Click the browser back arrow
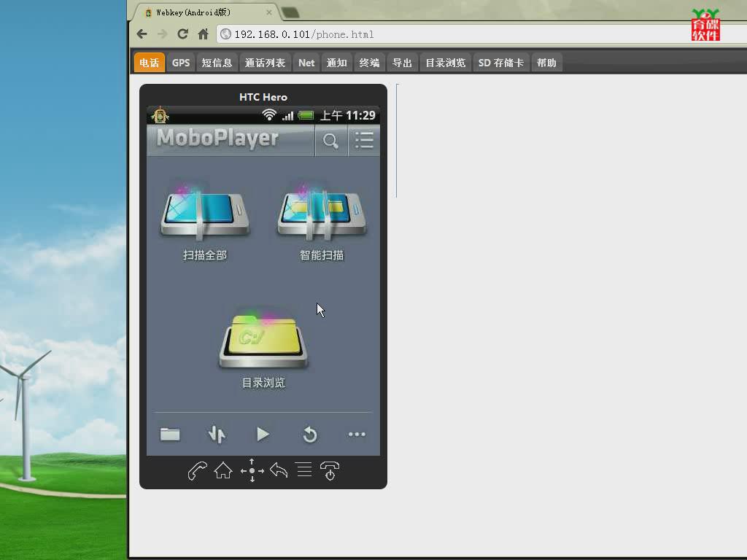Screen dimensions: 747x560 142,34
